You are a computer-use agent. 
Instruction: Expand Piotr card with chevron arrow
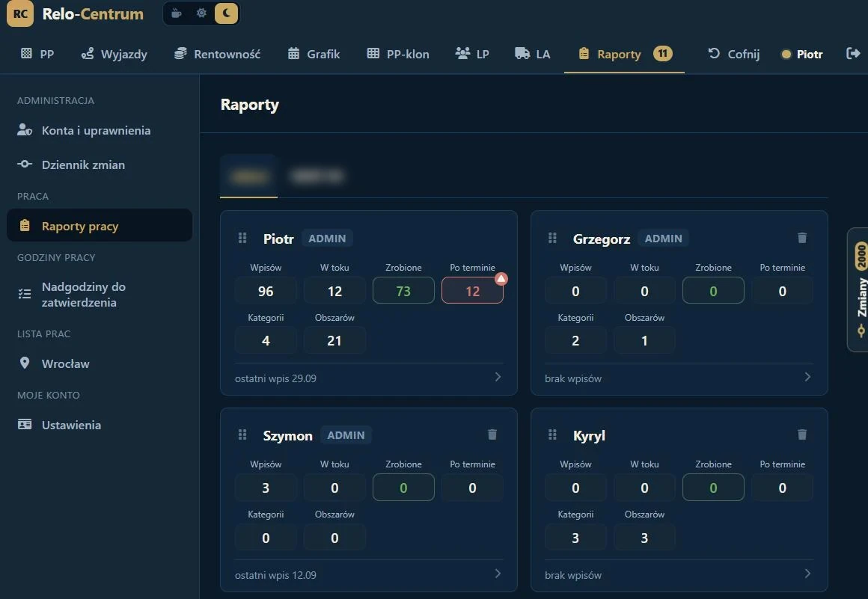click(x=498, y=377)
